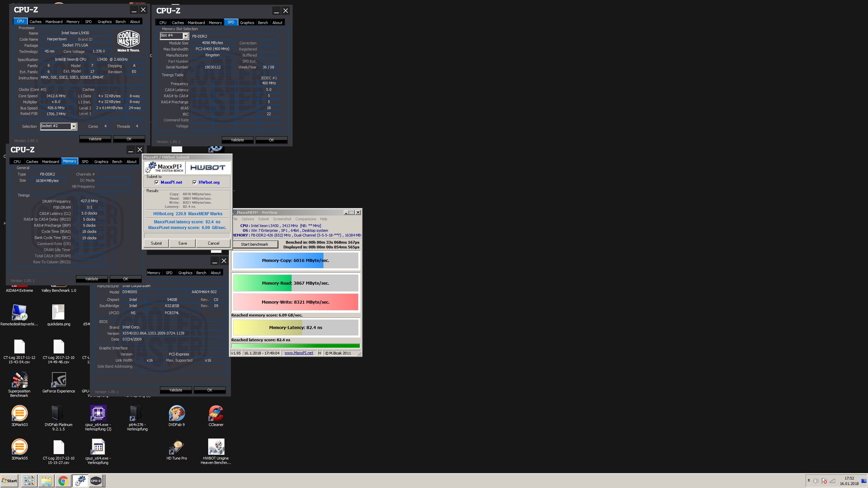Select p64v276 - Verknüpfung desktop icon
Image resolution: width=868 pixels, height=488 pixels.
point(137,418)
